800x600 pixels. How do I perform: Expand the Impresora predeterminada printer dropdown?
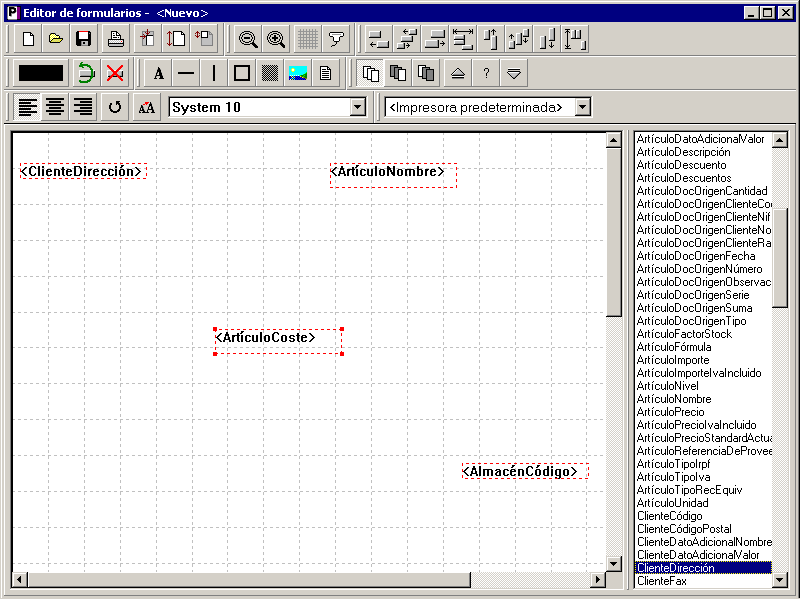pyautogui.click(x=583, y=107)
